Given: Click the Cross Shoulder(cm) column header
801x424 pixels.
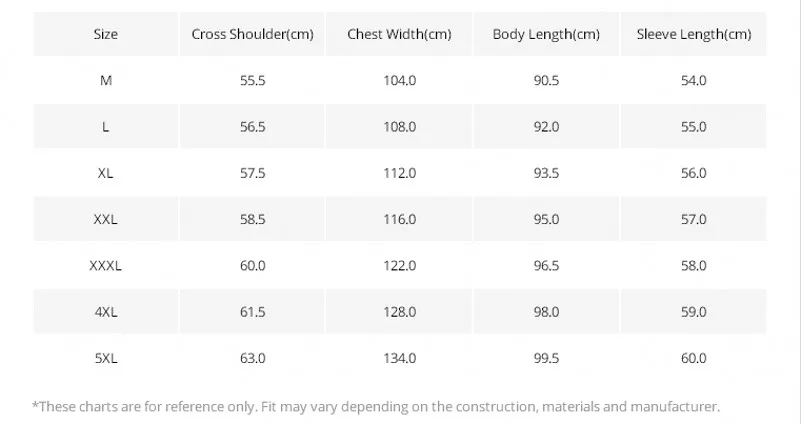Looking at the screenshot, I should pyautogui.click(x=252, y=34).
